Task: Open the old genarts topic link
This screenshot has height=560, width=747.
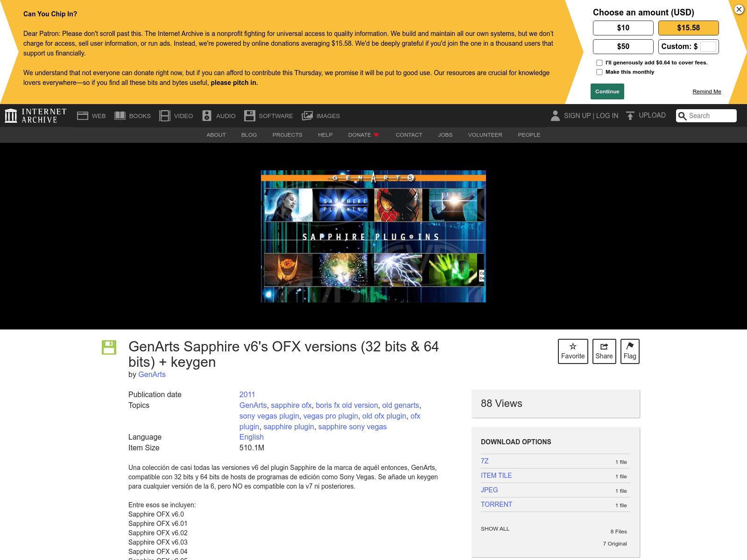Action: pos(401,405)
